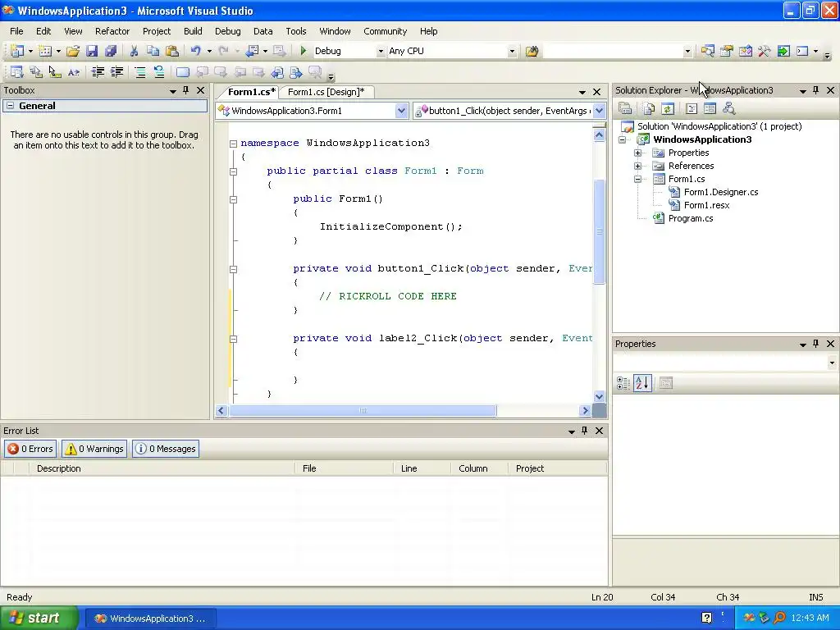
Task: Open the Refactor menu
Action: point(112,31)
